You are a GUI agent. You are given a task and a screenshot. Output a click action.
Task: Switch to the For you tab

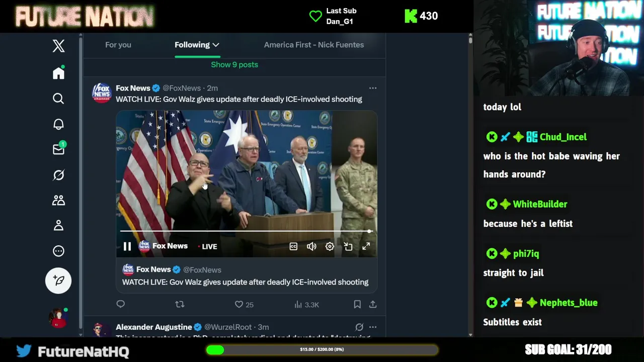coord(118,45)
